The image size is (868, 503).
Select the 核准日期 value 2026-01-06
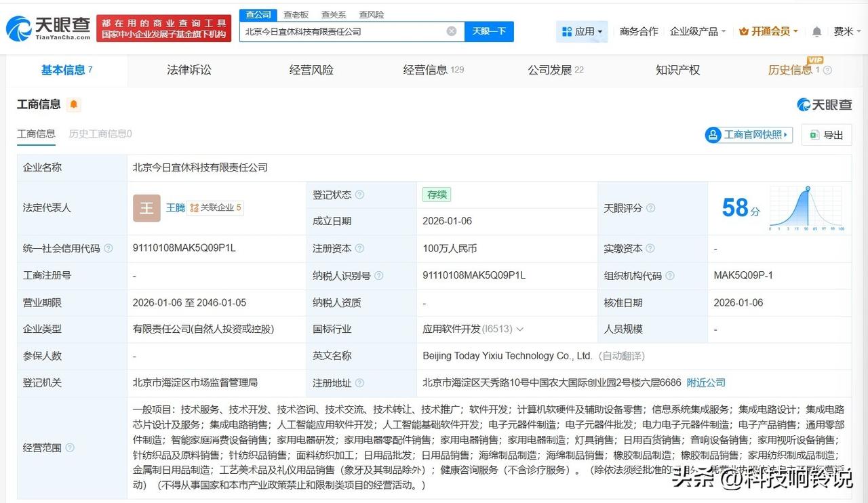pos(738,302)
